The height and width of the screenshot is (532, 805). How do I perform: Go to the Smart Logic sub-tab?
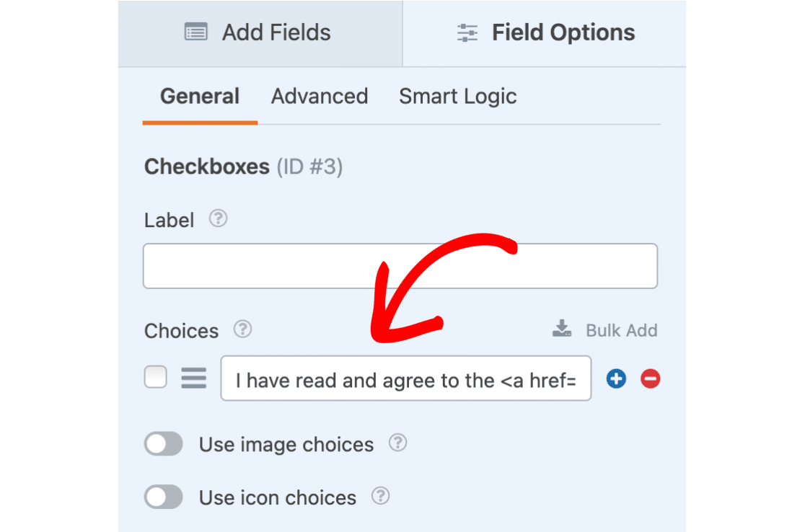pos(458,97)
